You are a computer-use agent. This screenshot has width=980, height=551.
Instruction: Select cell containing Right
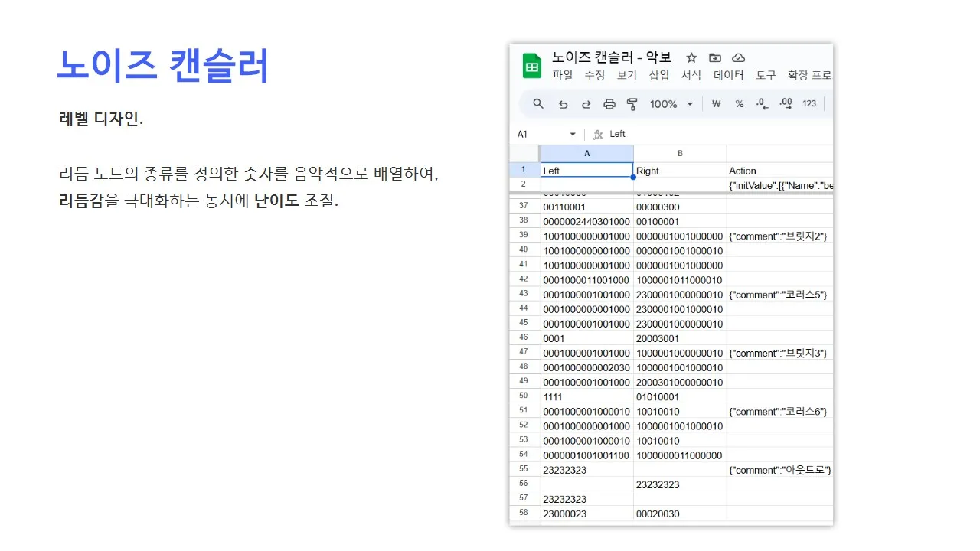point(680,171)
